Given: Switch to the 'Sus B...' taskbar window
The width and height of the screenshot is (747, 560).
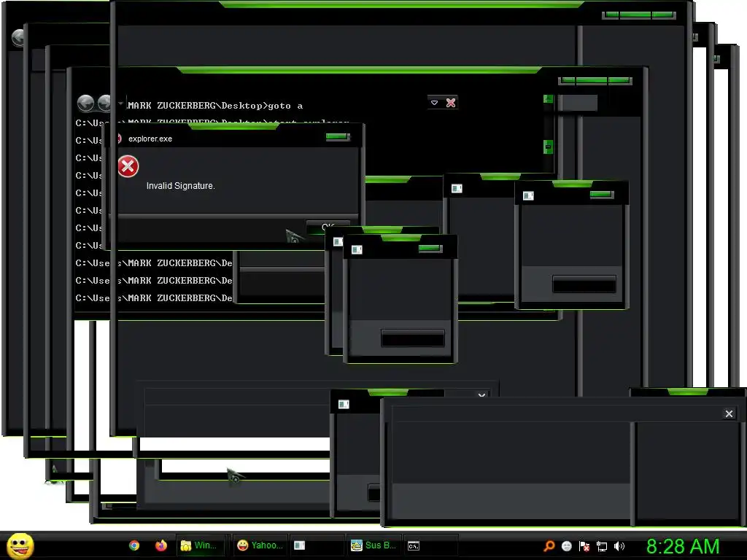Looking at the screenshot, I should click(x=373, y=545).
